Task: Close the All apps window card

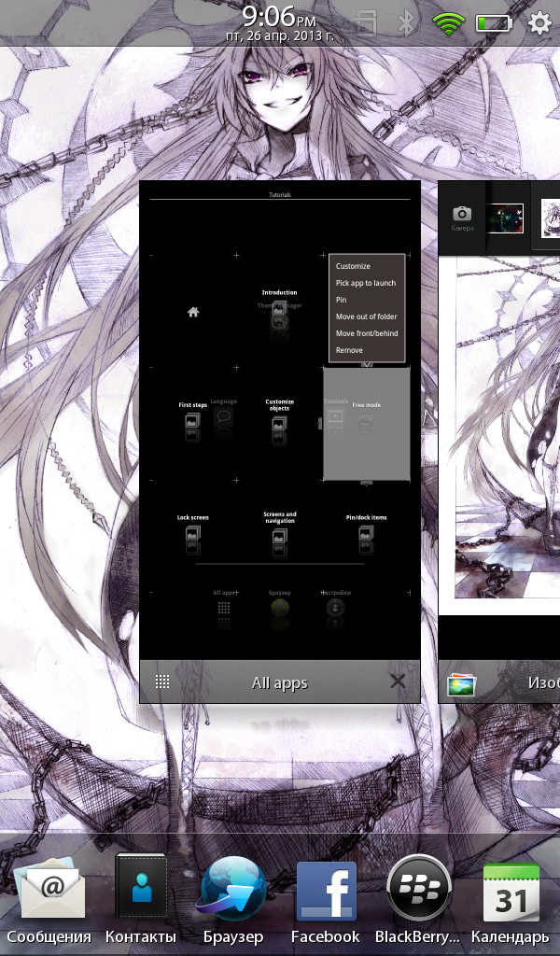Action: pos(398,682)
